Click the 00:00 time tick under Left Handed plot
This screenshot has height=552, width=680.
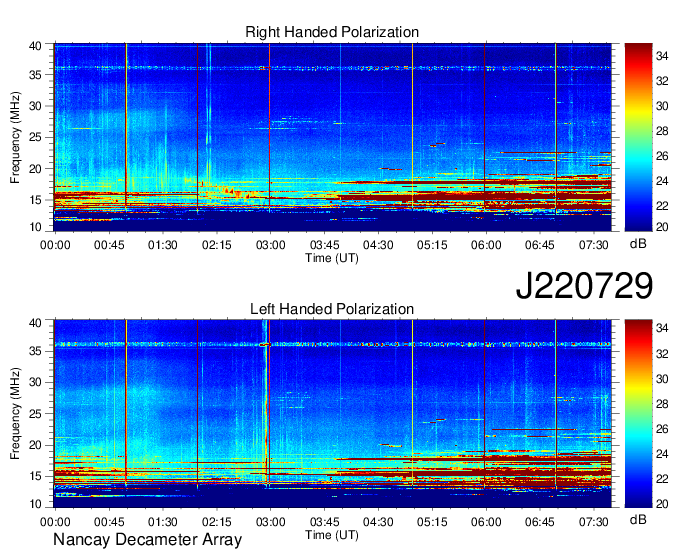(x=55, y=522)
